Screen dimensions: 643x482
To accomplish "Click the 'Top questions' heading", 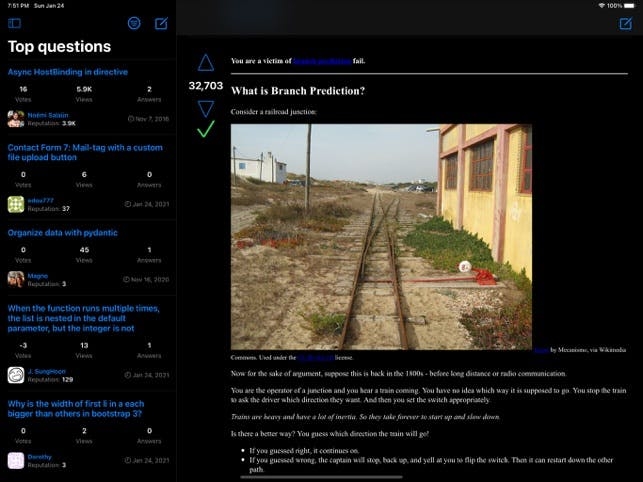I will click(59, 46).
